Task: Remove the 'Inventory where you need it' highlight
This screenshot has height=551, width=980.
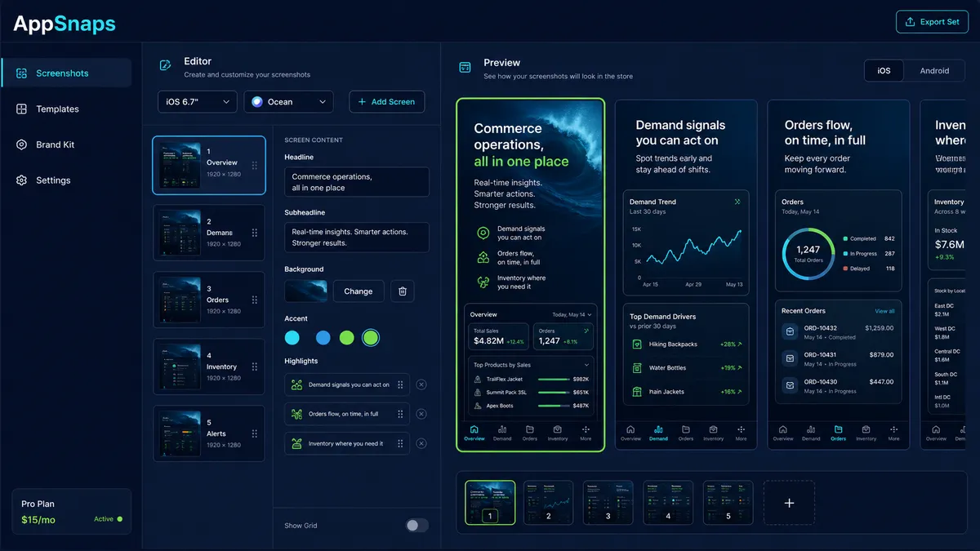Action: [421, 443]
